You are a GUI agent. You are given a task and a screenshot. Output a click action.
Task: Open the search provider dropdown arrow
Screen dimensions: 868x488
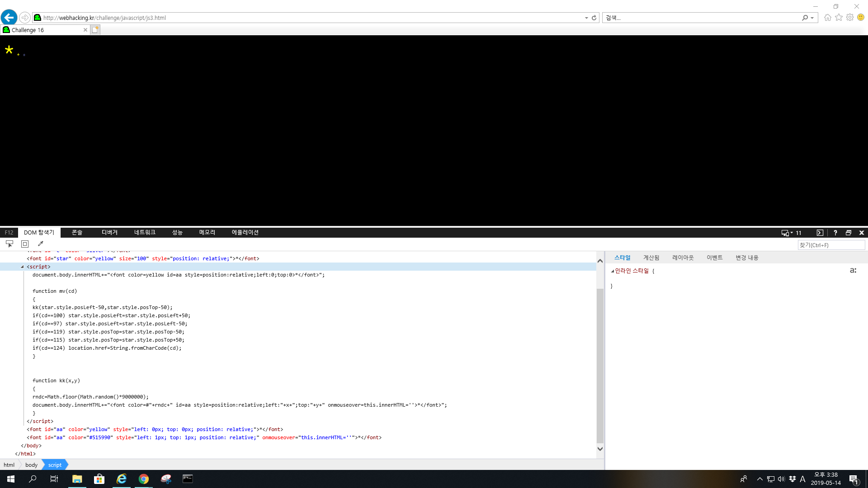[x=812, y=18]
